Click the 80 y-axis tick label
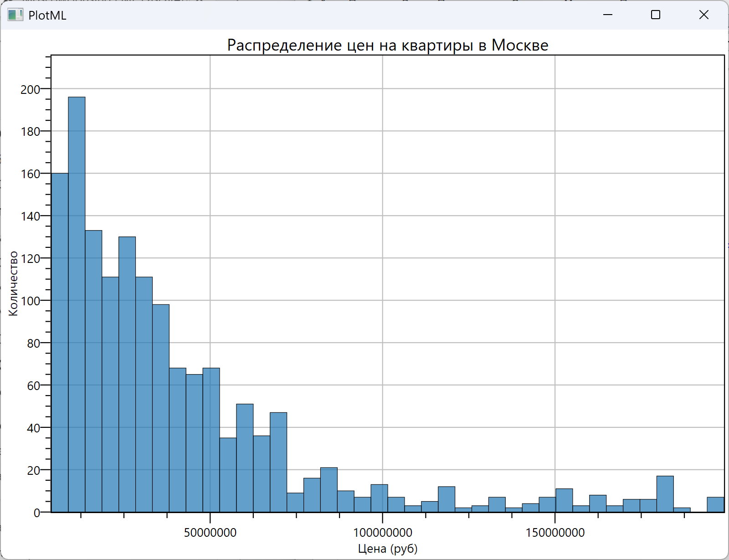This screenshot has width=729, height=560. [33, 344]
